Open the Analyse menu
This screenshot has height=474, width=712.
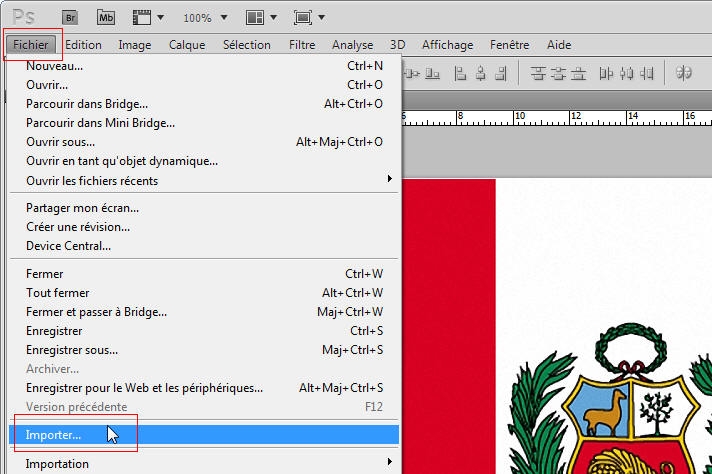352,44
